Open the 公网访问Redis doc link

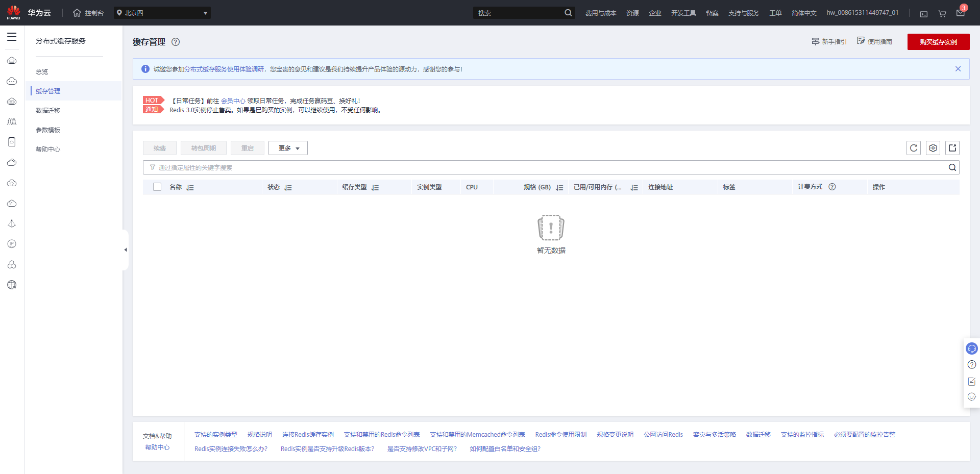pos(663,435)
